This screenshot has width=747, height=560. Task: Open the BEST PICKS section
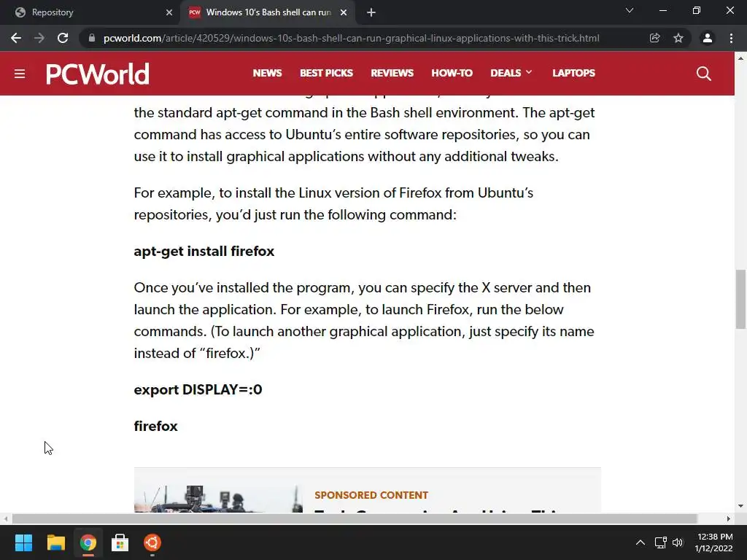click(326, 74)
